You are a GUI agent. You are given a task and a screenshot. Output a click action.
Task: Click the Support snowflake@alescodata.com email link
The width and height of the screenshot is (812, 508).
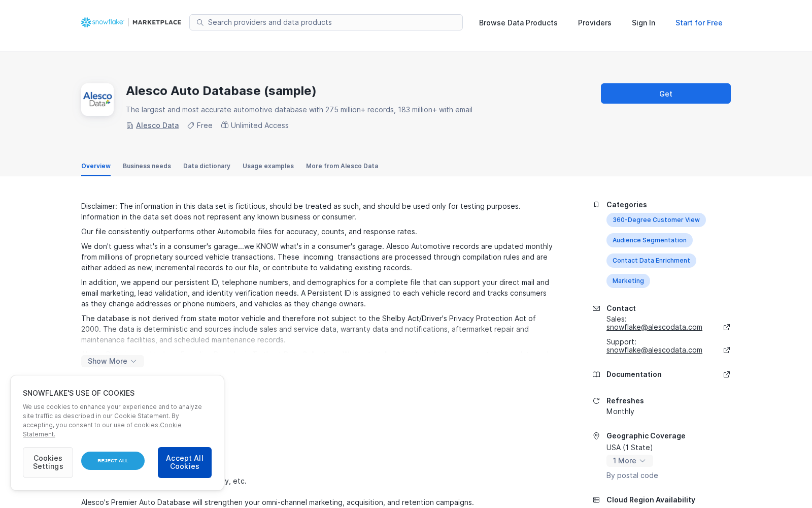[654, 350]
